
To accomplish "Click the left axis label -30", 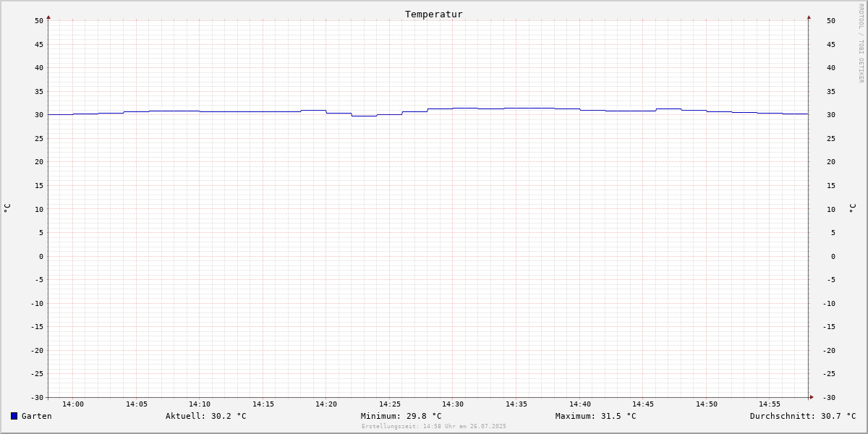I will (37, 398).
